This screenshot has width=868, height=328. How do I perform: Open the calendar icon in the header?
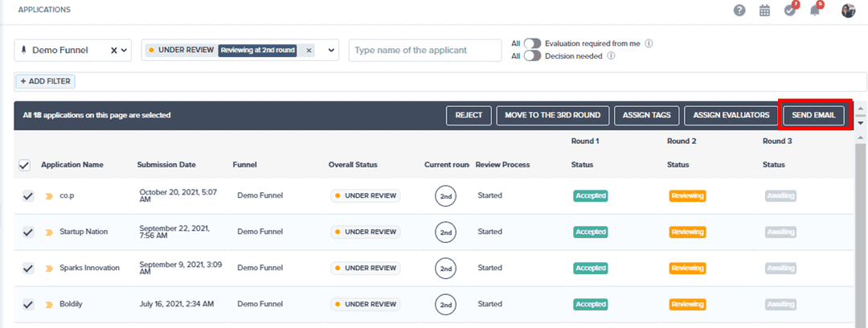pos(765,10)
